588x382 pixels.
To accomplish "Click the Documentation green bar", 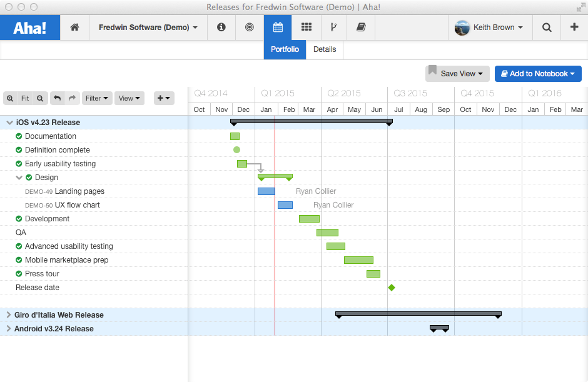I will [x=235, y=136].
